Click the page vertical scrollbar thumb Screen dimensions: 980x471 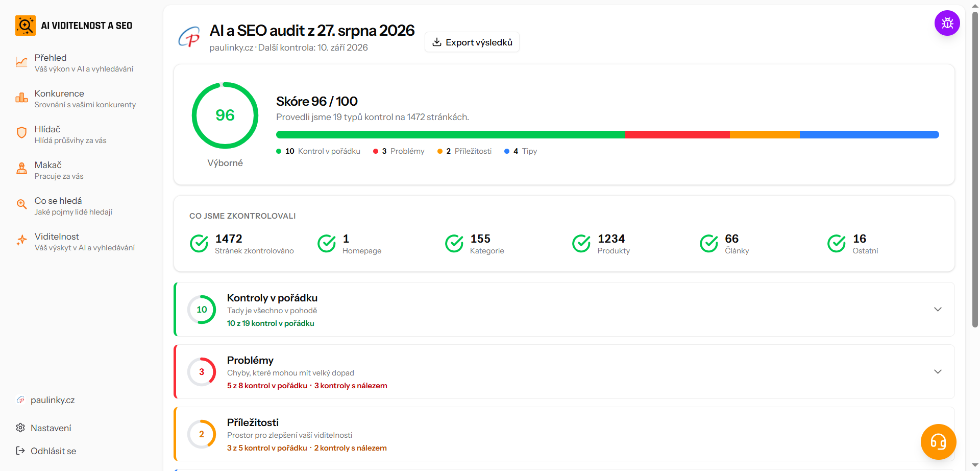pyautogui.click(x=975, y=169)
